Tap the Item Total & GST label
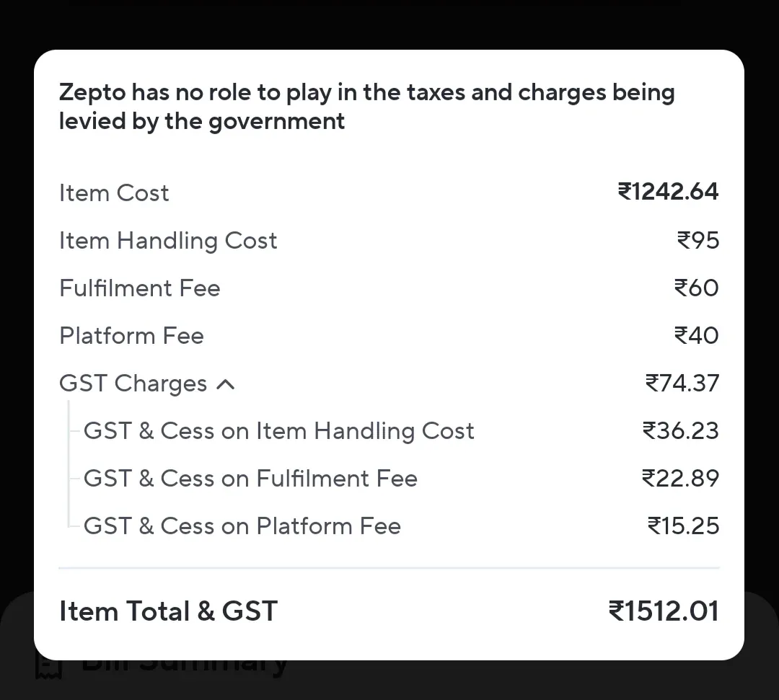 tap(168, 611)
